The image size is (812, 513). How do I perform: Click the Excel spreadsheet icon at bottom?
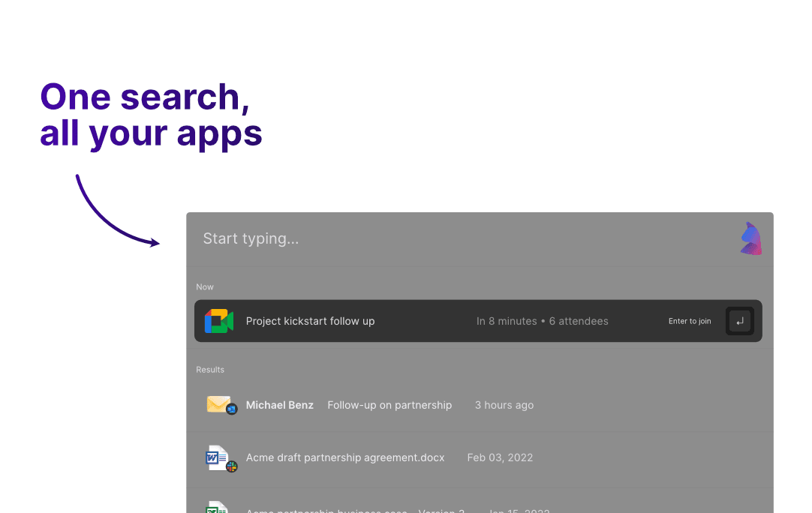pyautogui.click(x=217, y=506)
